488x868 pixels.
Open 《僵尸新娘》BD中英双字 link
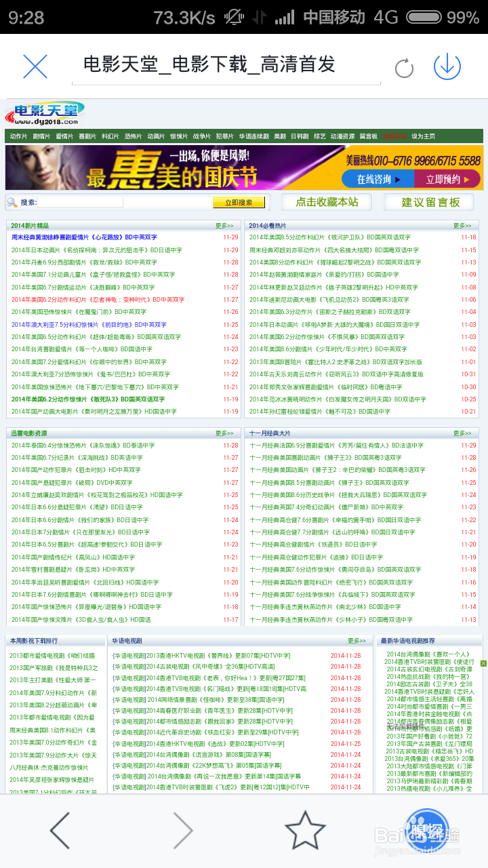tap(325, 507)
